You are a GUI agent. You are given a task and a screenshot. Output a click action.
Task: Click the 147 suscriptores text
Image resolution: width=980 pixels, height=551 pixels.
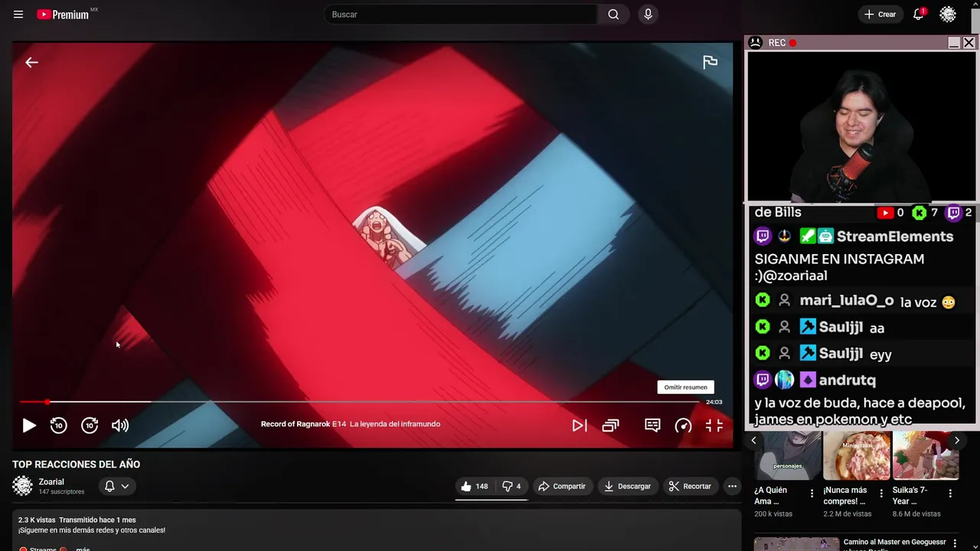(x=62, y=492)
